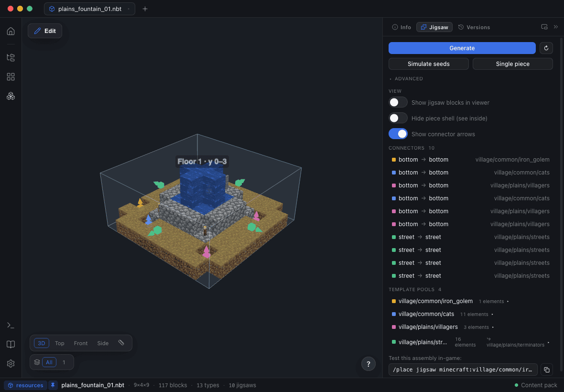Click the layers stack icon
The height and width of the screenshot is (392, 564).
[37, 362]
